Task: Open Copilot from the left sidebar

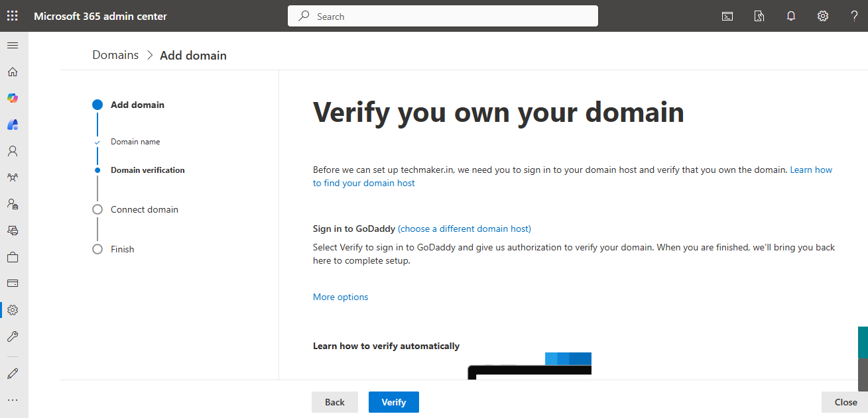Action: [x=13, y=98]
